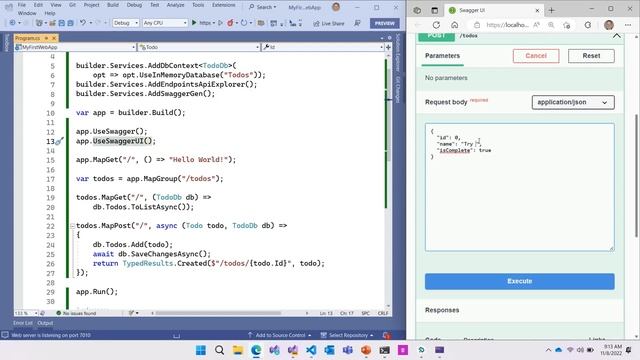Click Navigate Backward icon in toolbar

pyautogui.click(x=12, y=23)
